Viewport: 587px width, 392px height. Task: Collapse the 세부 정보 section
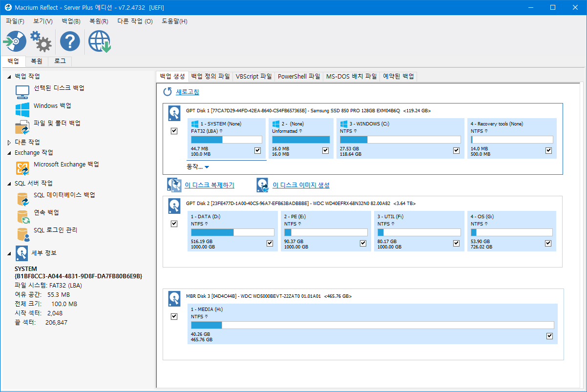pyautogui.click(x=9, y=253)
